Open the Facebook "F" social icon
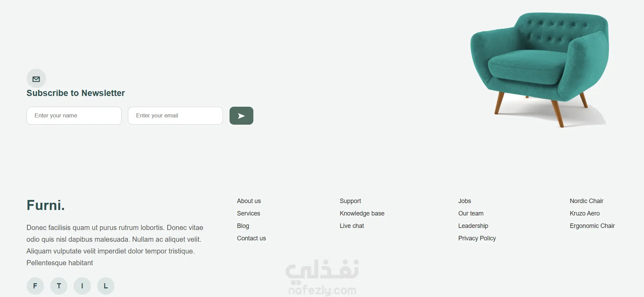 coord(35,286)
